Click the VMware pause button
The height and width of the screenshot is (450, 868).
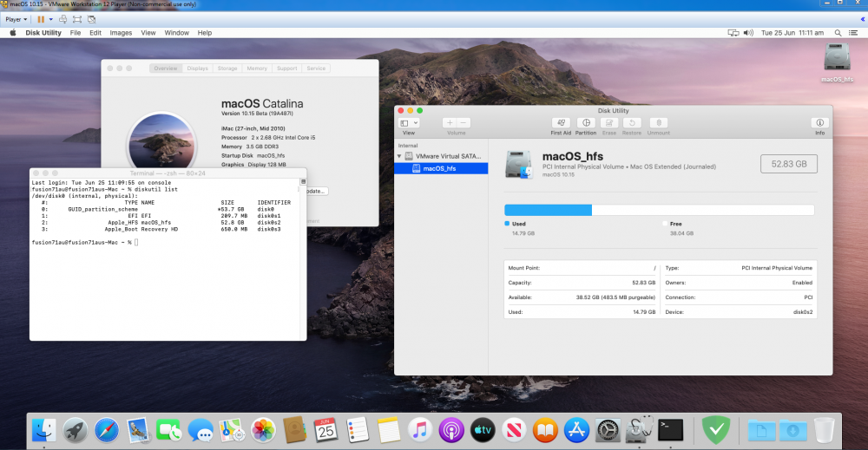pos(41,19)
